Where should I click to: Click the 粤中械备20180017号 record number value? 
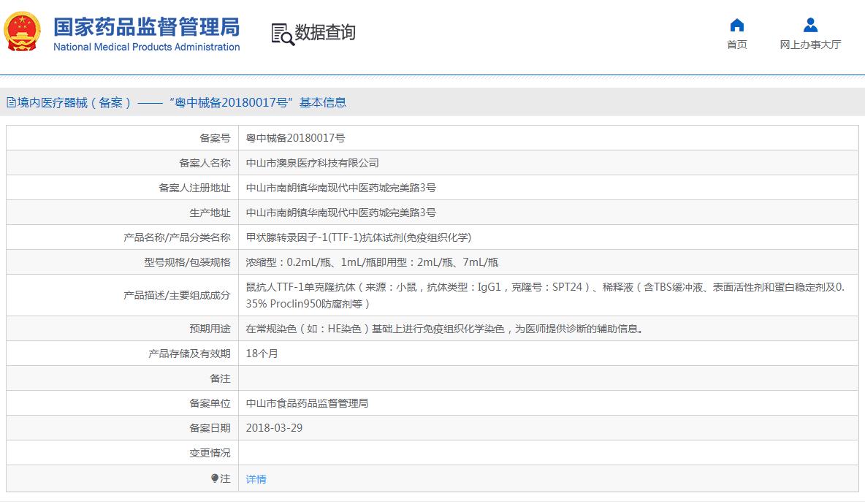(296, 138)
